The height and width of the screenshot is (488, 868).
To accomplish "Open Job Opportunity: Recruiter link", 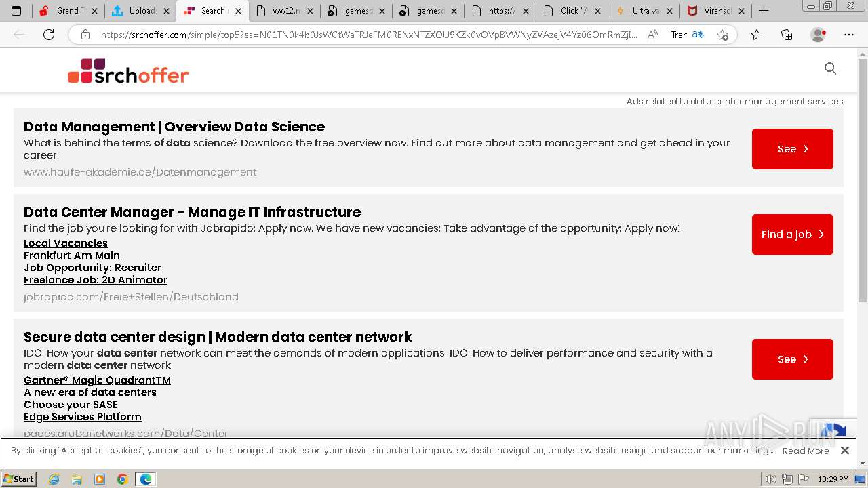I will [x=92, y=268].
